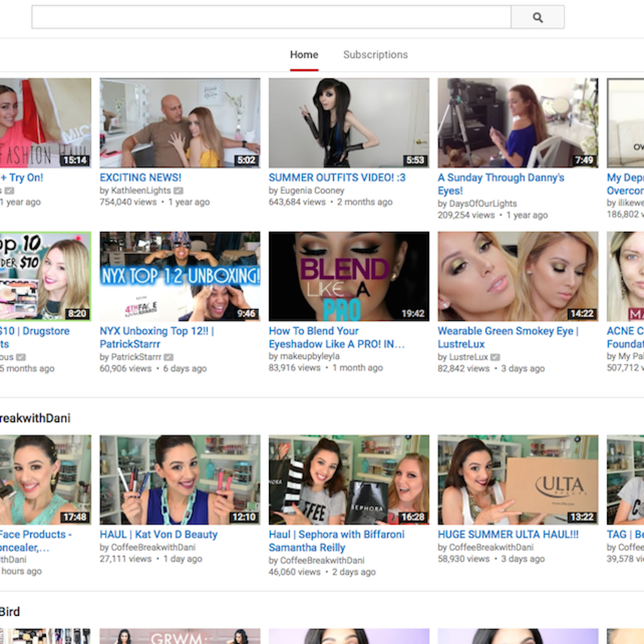Viewport: 644px width, 644px height.
Task: Click CoffeeBreakwithDani under the Kat Von D haul
Action: tap(153, 547)
